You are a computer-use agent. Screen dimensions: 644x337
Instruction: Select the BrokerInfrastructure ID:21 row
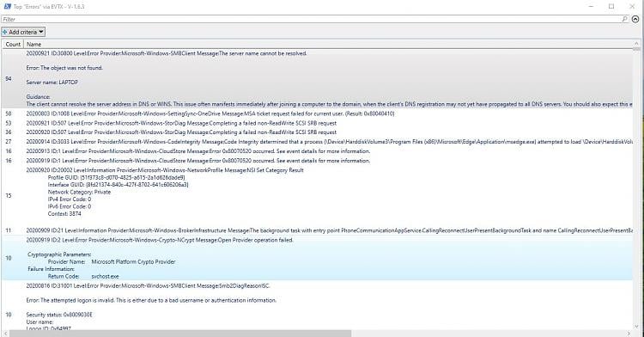pos(318,230)
